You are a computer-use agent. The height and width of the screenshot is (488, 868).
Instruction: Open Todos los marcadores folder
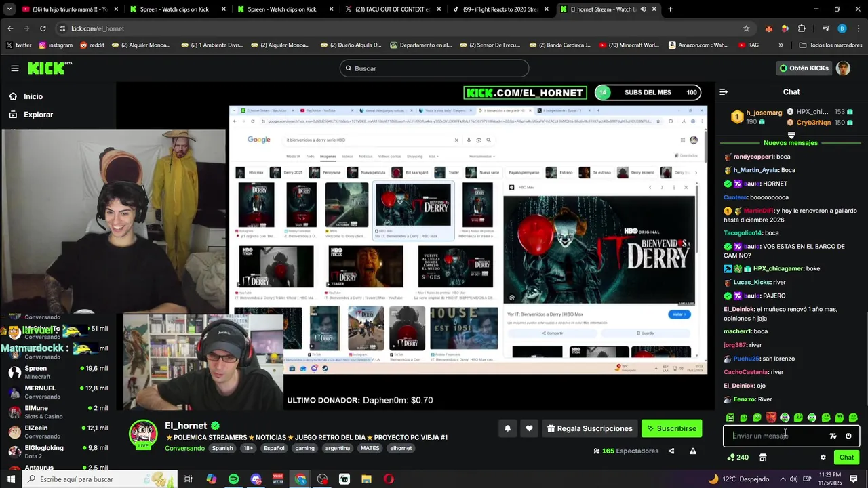[x=831, y=45]
